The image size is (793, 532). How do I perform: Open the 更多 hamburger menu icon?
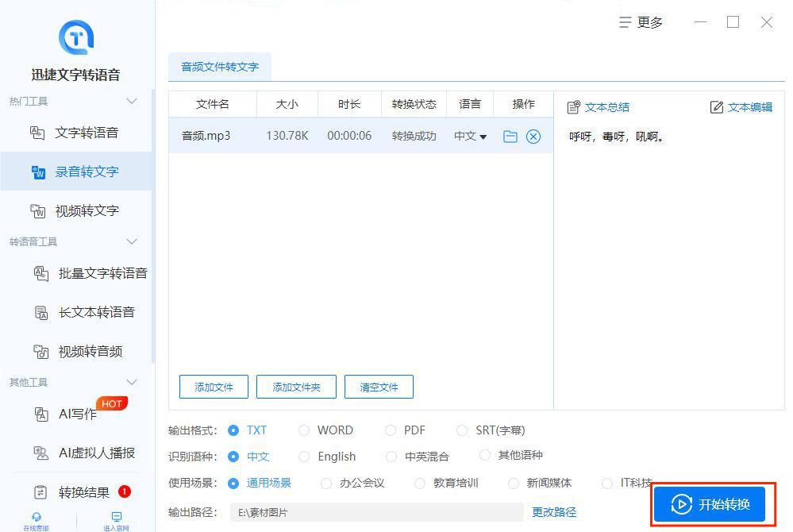tap(625, 22)
